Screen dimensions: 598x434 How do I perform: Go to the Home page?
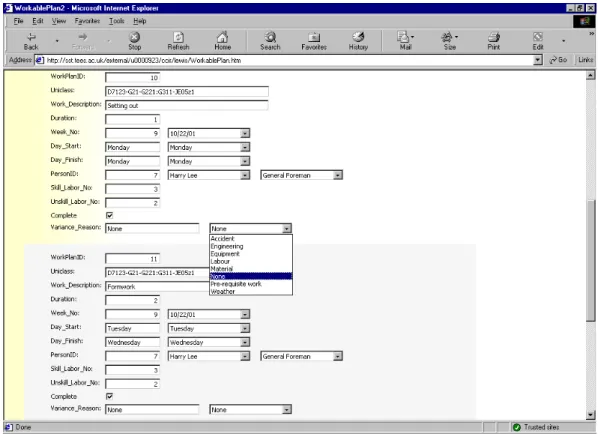(x=222, y=41)
